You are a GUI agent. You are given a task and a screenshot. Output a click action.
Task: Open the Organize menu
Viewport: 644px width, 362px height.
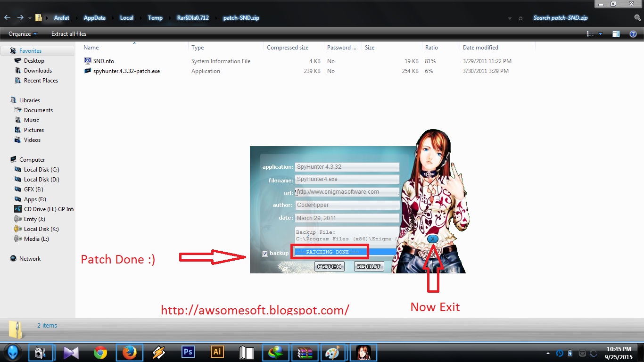tap(23, 34)
